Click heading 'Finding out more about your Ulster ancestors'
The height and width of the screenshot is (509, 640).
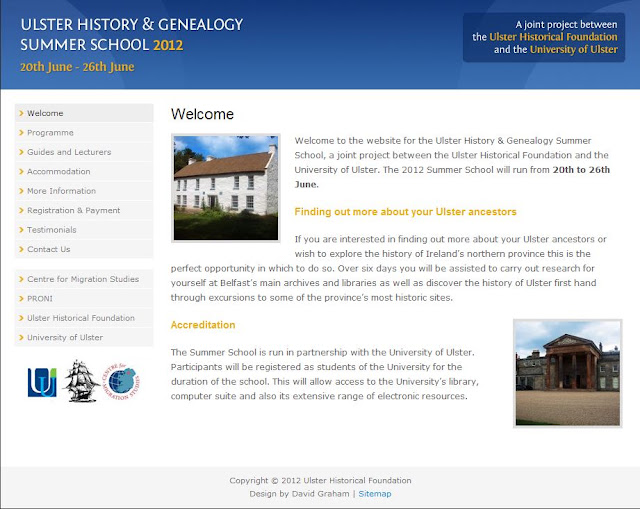pyautogui.click(x=405, y=212)
